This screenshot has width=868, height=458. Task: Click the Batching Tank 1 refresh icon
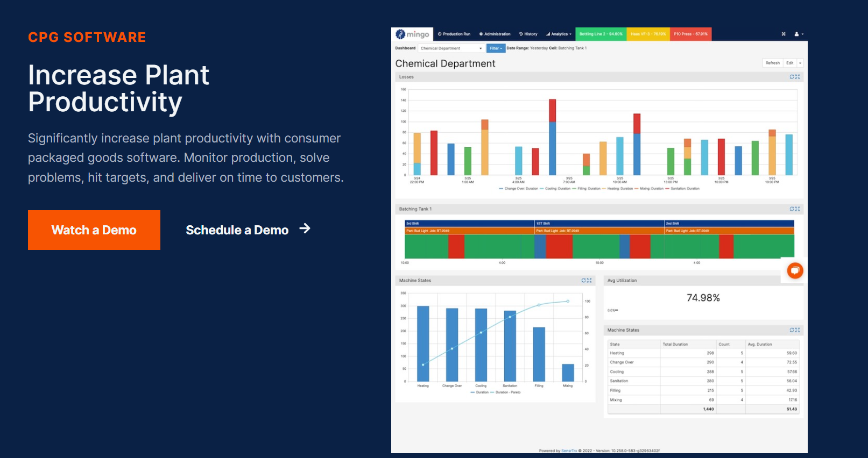pos(792,209)
